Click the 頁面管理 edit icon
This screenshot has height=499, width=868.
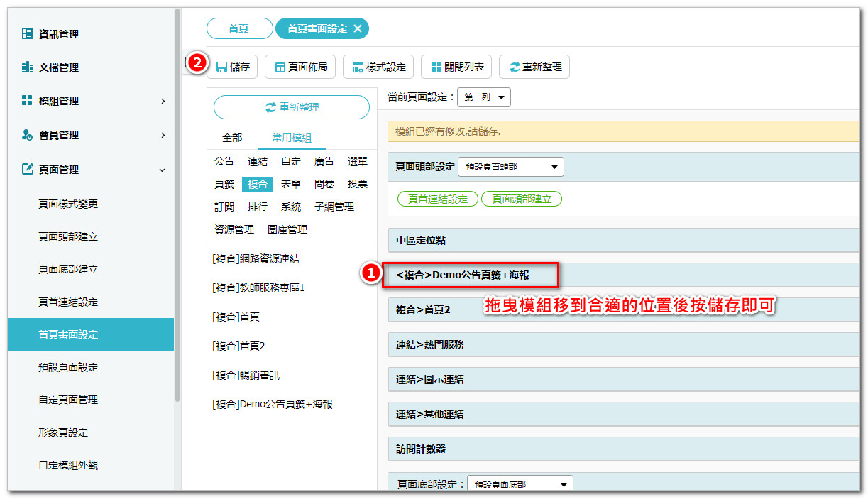pyautogui.click(x=27, y=170)
